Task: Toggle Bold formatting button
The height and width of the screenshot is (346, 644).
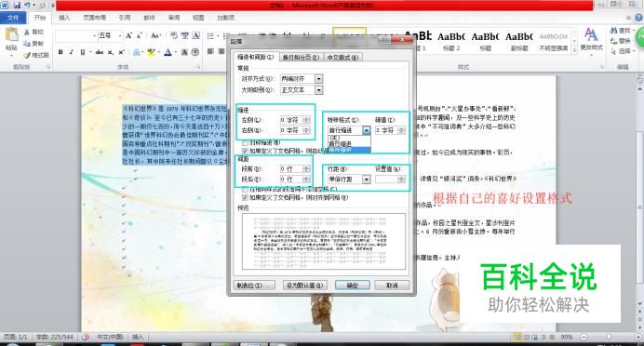Action: click(60, 52)
